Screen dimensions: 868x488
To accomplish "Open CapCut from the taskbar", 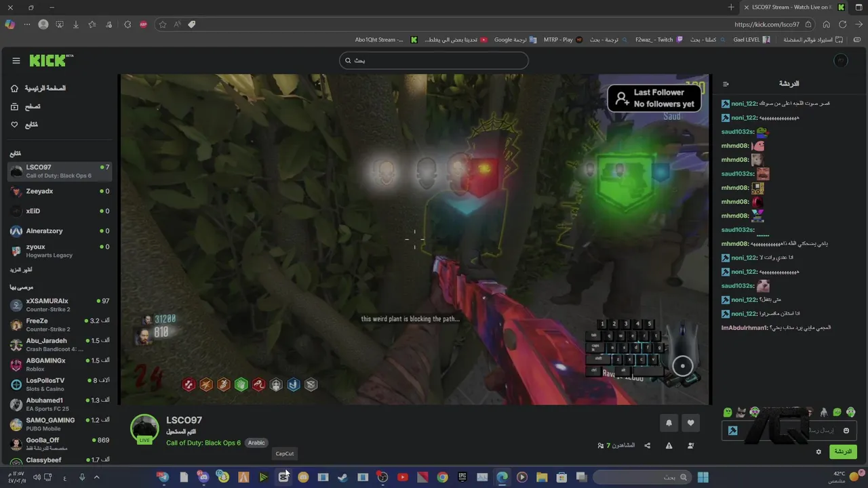I will point(283,477).
